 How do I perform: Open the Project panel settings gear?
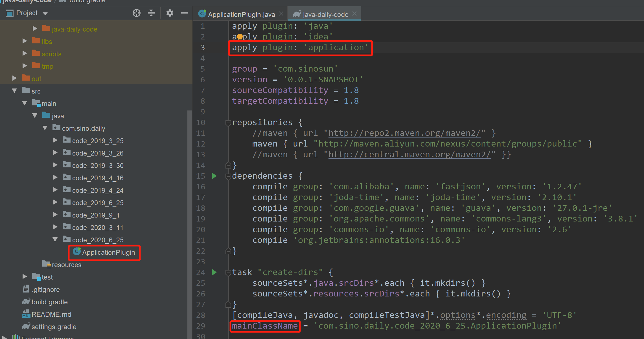170,13
